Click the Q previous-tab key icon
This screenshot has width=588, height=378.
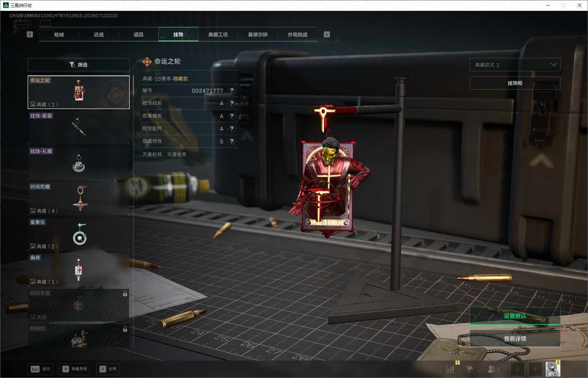30,35
